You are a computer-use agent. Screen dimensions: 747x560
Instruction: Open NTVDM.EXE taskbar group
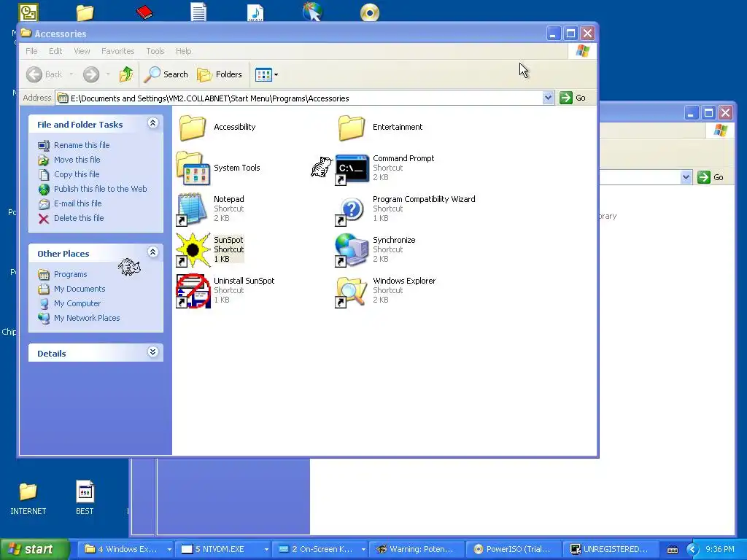224,549
